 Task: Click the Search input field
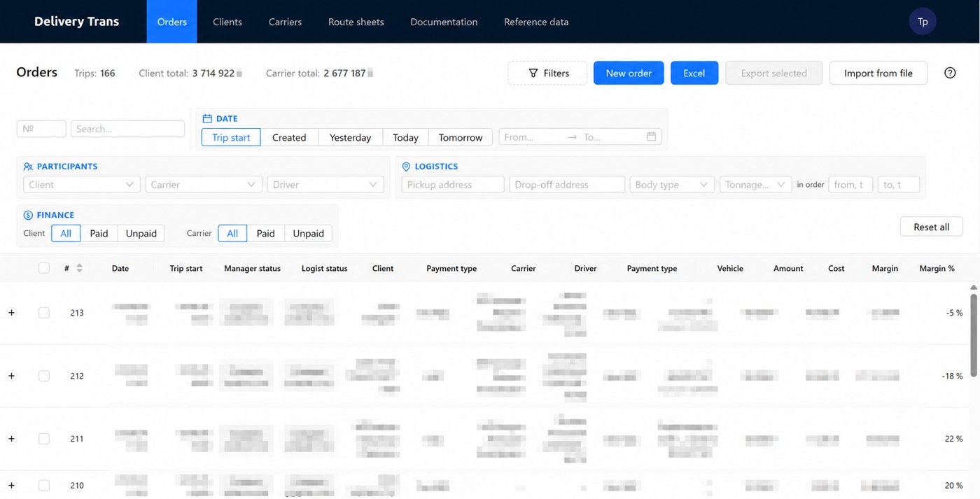click(127, 129)
